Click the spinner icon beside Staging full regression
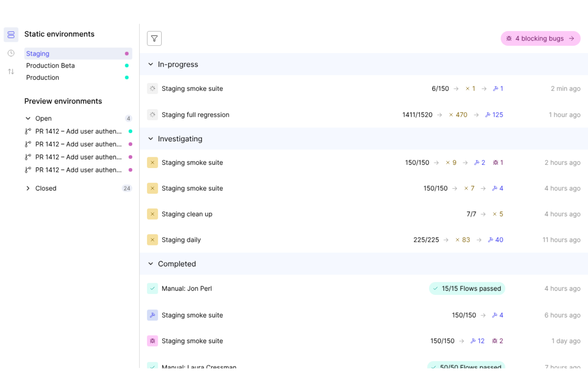588x392 pixels. pos(153,114)
